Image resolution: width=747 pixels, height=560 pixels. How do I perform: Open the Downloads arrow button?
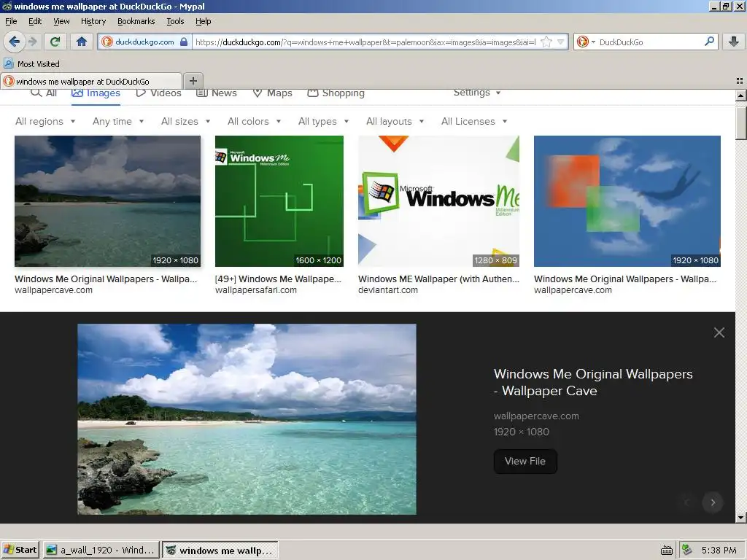(734, 42)
